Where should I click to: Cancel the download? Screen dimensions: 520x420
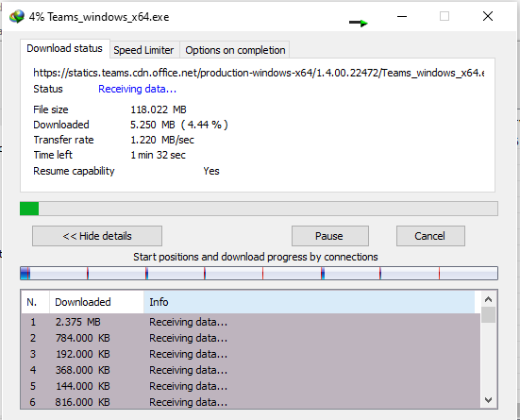coord(430,236)
